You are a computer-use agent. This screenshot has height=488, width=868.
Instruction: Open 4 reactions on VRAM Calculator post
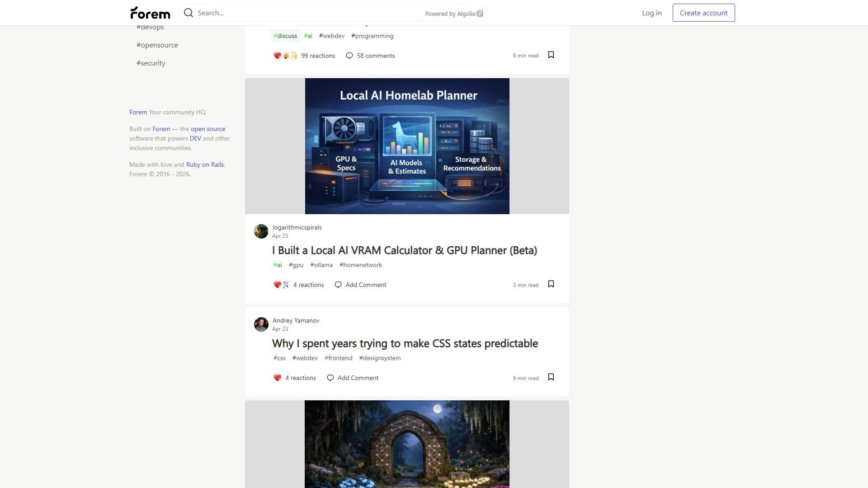click(308, 285)
